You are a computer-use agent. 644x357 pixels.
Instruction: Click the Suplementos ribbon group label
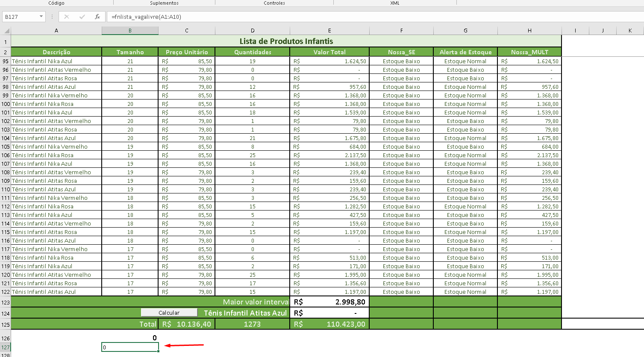(164, 3)
